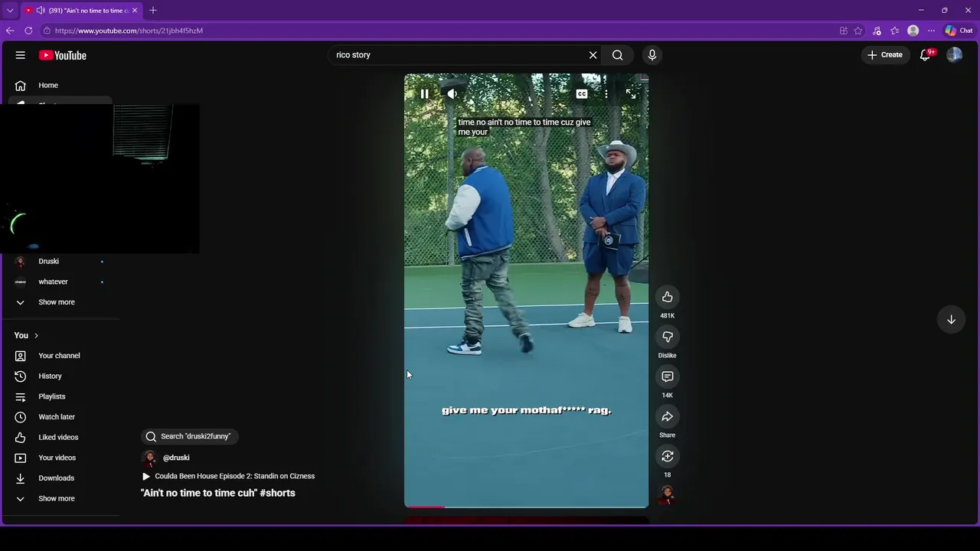Search "druski2funny" suggestion chip

[188, 436]
